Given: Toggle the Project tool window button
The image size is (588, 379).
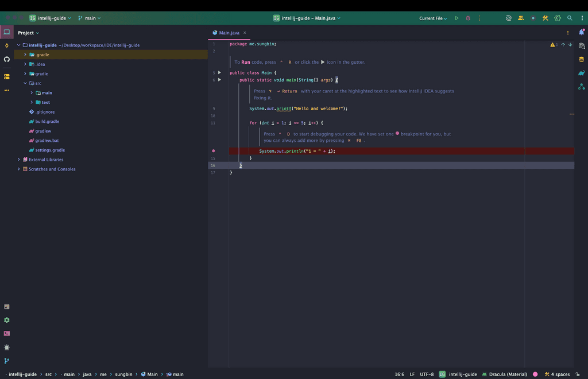Looking at the screenshot, I should (x=7, y=33).
